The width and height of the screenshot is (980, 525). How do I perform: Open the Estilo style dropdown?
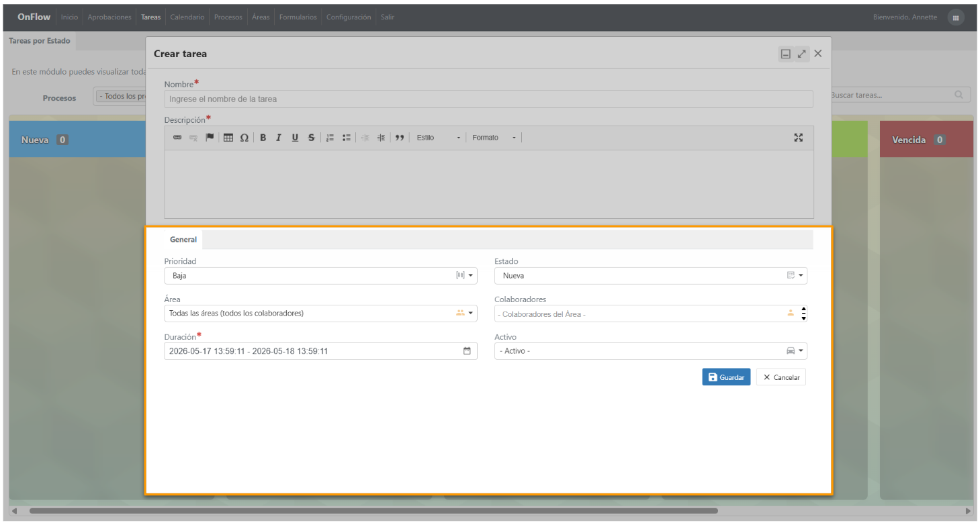tap(438, 138)
